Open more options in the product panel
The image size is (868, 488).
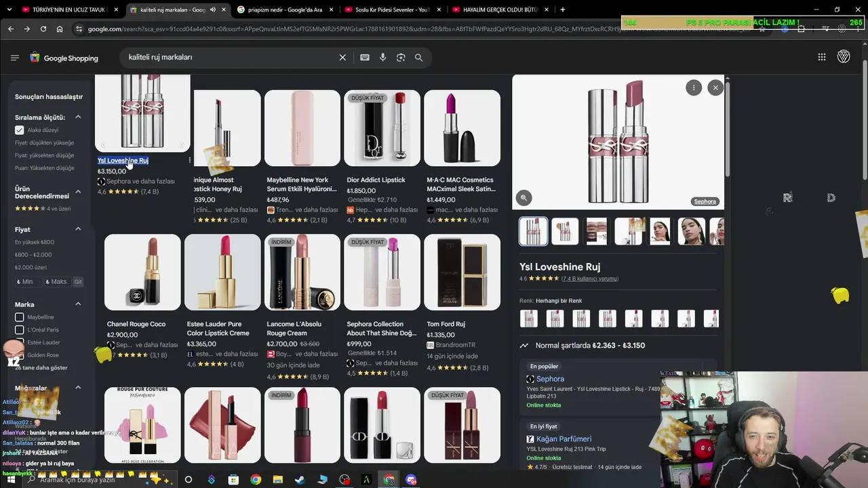click(694, 87)
